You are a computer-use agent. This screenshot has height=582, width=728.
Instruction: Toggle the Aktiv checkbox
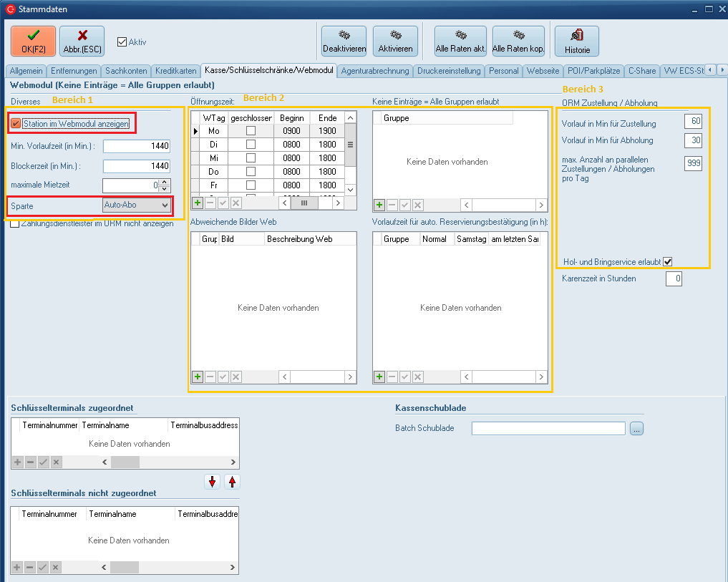point(122,42)
